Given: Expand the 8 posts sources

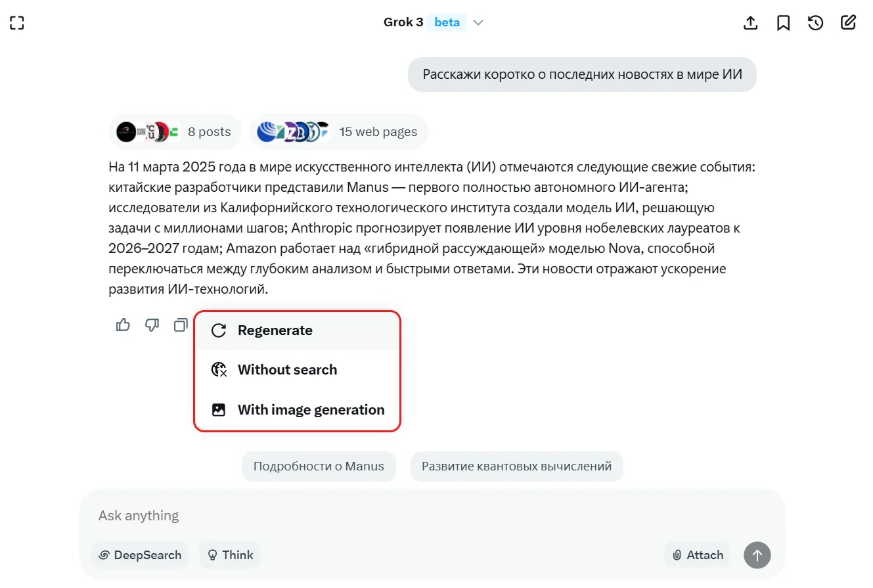Looking at the screenshot, I should (175, 131).
